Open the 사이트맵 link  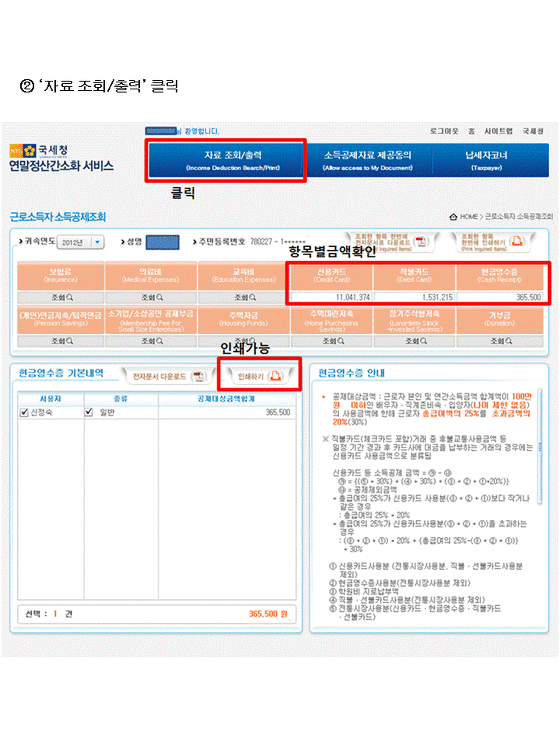(x=498, y=131)
